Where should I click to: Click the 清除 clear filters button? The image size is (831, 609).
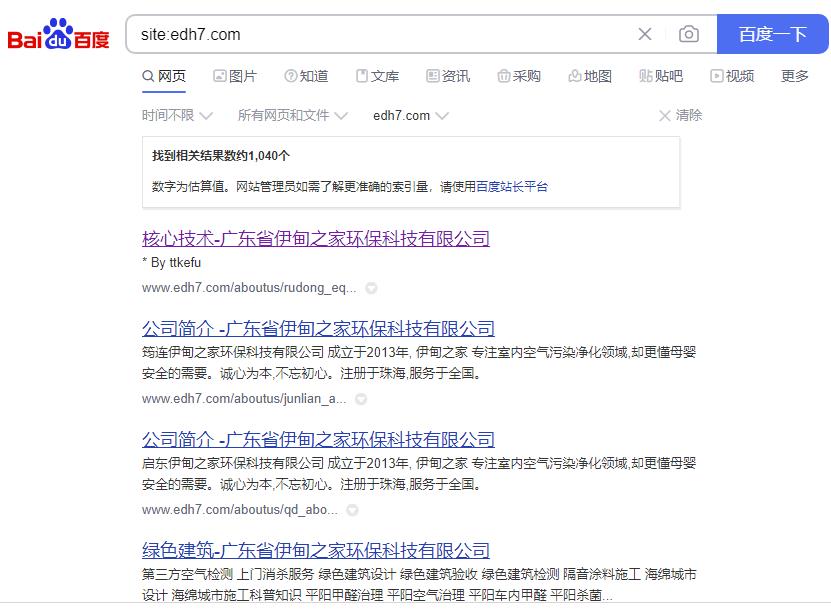680,116
